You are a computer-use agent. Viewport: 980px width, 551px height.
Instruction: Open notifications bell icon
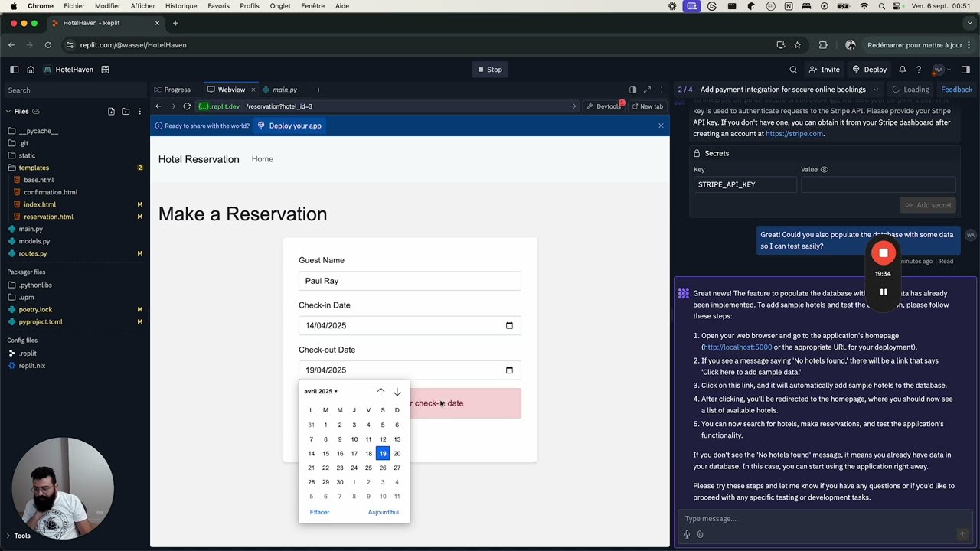pyautogui.click(x=902, y=70)
